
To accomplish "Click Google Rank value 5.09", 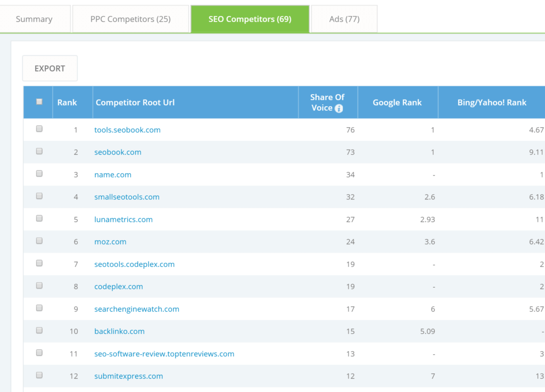I will (427, 331).
